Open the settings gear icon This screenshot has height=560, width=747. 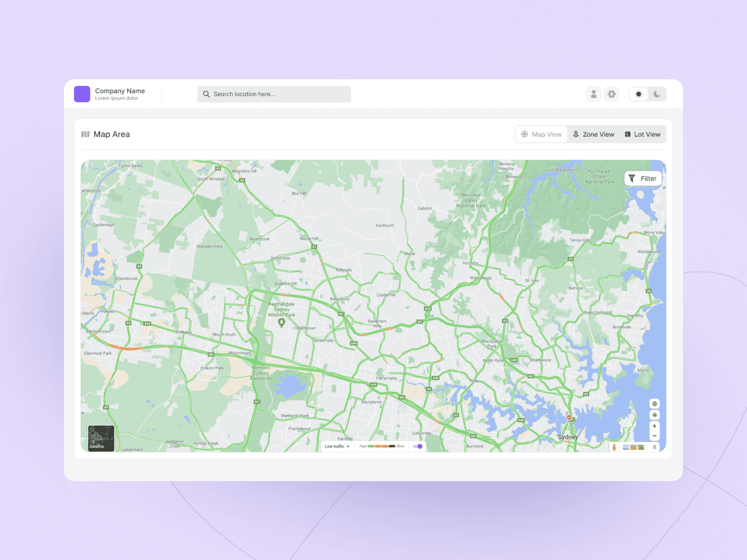click(x=612, y=94)
